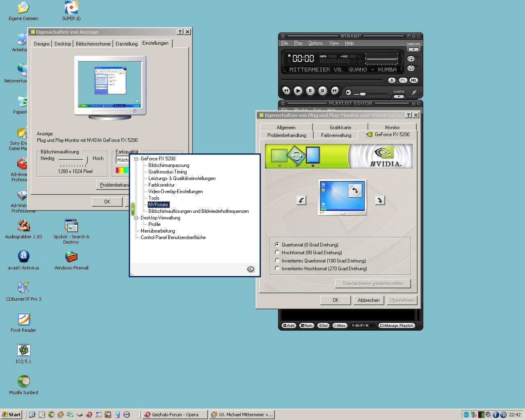
Task: Open avast! Antivirus desktop icon
Action: (23, 260)
